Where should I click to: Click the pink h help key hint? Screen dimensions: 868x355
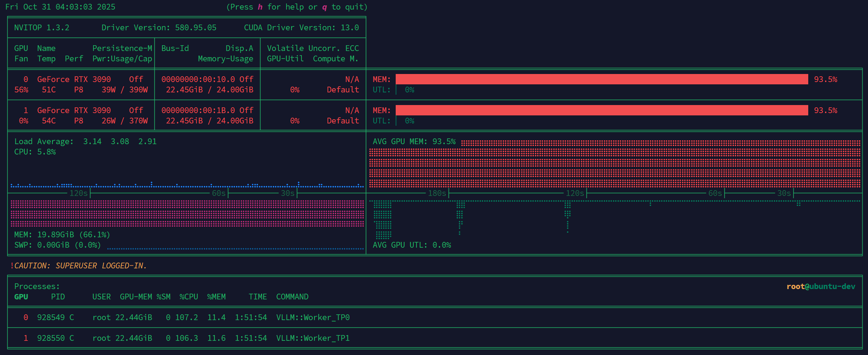[260, 7]
